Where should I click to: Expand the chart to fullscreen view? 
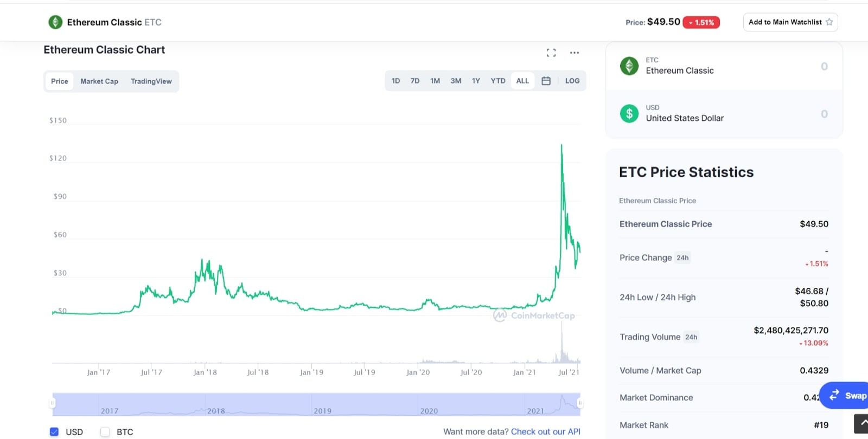point(551,52)
